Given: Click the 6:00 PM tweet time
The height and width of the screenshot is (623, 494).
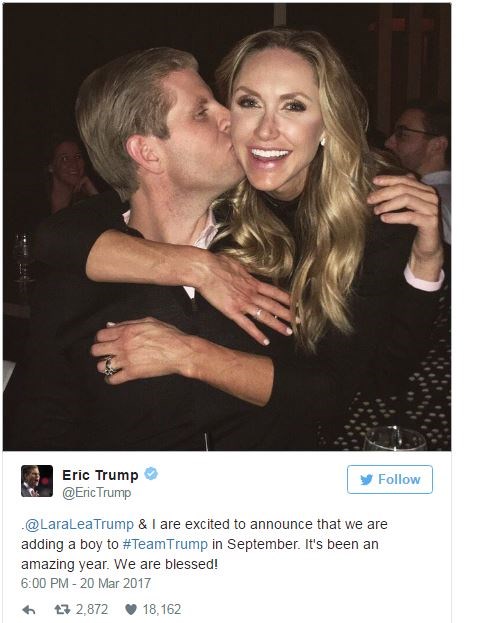Looking at the screenshot, I should pos(45,583).
